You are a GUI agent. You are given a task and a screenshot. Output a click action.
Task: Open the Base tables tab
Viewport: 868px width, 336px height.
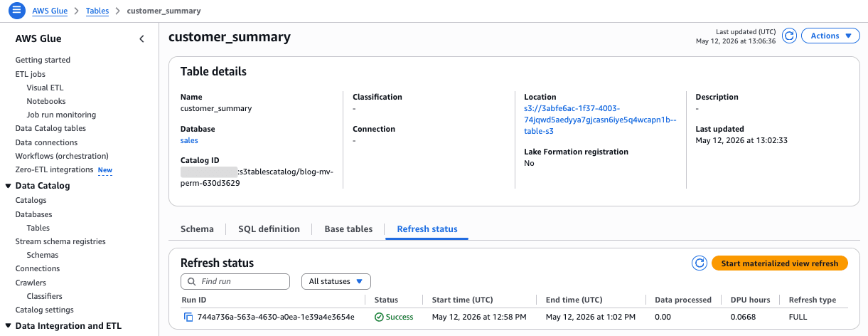click(x=348, y=229)
